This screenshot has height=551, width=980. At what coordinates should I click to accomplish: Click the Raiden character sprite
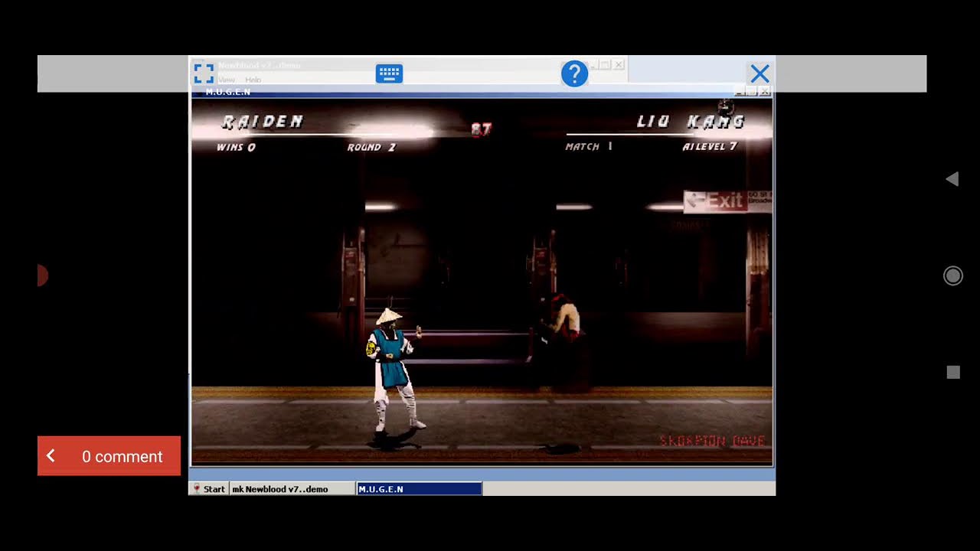pos(394,370)
